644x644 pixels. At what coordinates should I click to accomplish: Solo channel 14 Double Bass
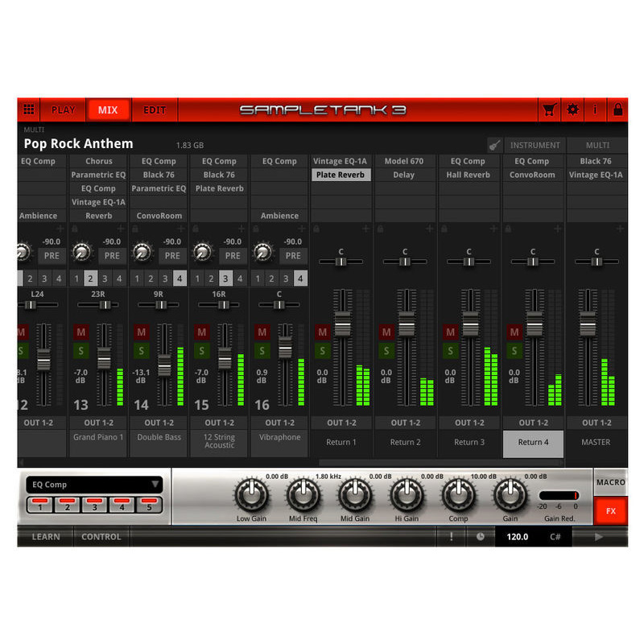(142, 350)
